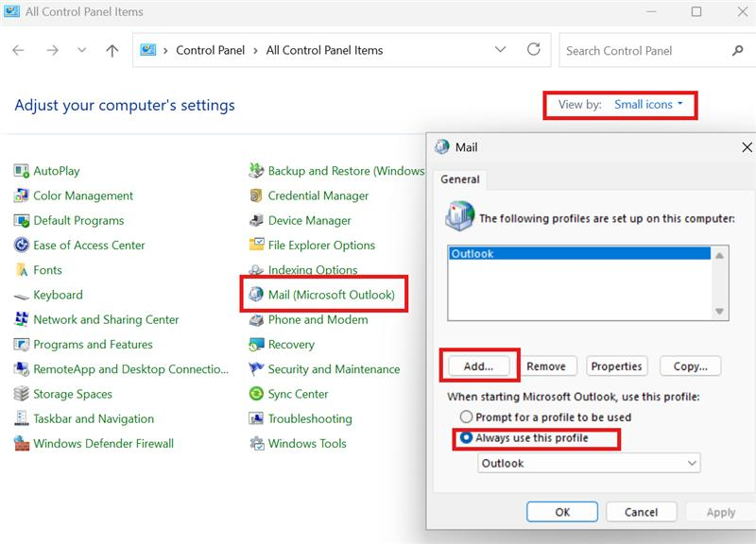
Task: Expand the default profile Outlook combo box
Action: pos(589,463)
